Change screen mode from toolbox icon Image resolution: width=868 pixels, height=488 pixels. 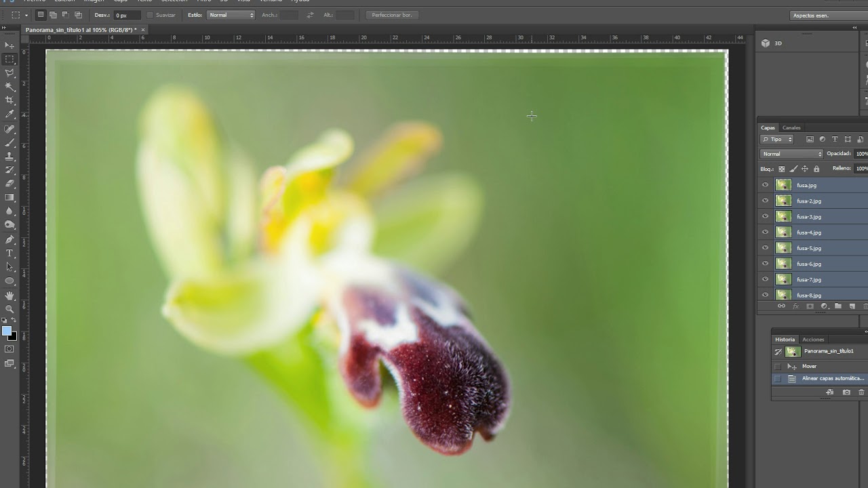(9, 364)
